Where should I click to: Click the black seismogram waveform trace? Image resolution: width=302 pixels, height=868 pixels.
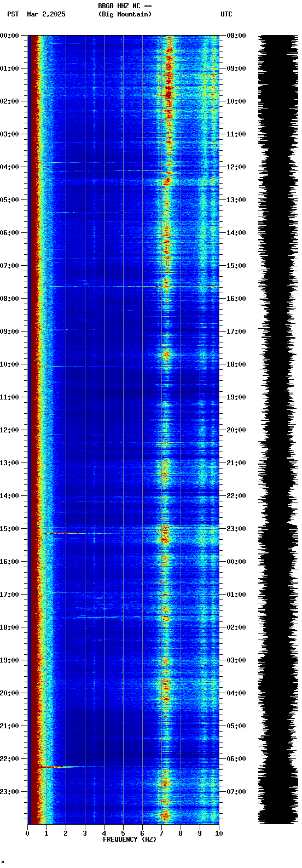pyautogui.click(x=278, y=430)
